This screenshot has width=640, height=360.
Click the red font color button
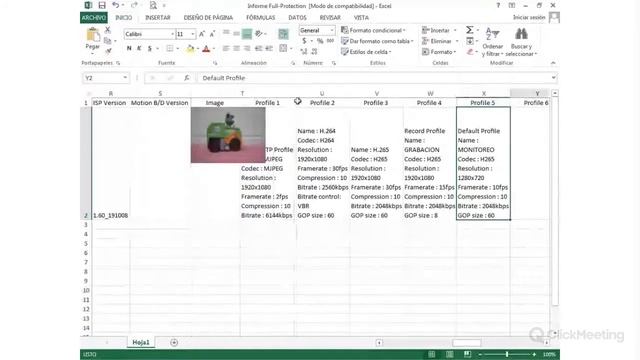(206, 49)
